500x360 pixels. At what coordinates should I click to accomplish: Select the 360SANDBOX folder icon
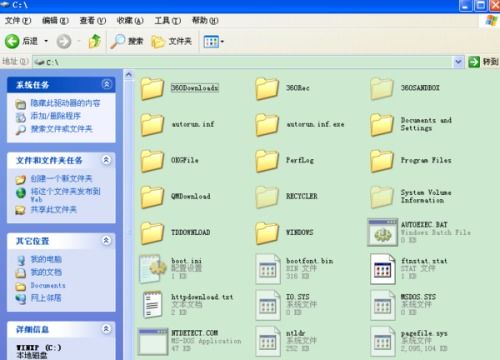click(x=382, y=88)
